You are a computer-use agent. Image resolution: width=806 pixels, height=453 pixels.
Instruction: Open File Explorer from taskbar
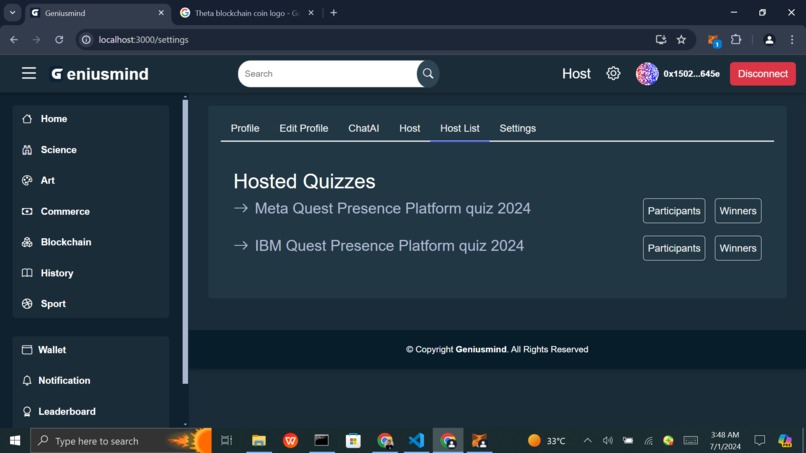click(259, 441)
